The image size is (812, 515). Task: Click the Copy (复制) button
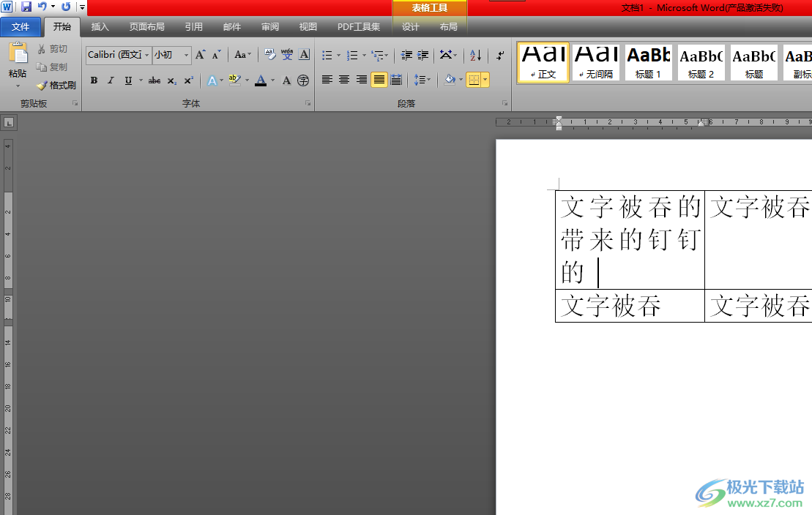coord(52,67)
